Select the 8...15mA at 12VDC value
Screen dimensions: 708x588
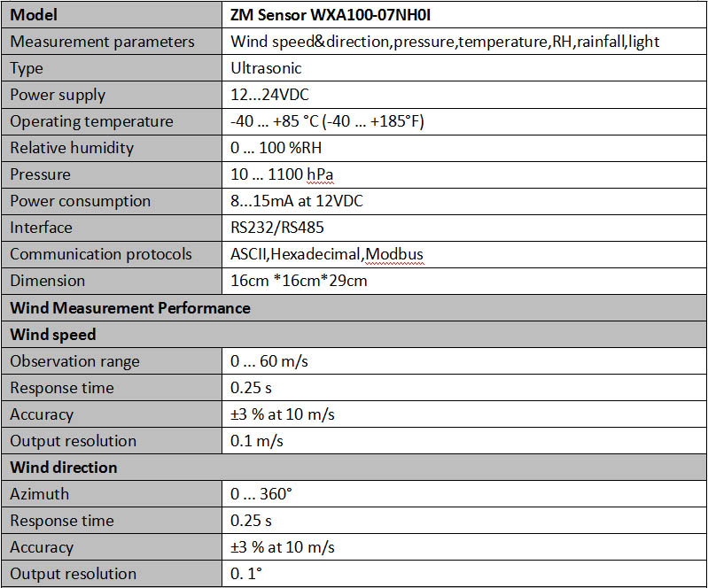coord(296,201)
